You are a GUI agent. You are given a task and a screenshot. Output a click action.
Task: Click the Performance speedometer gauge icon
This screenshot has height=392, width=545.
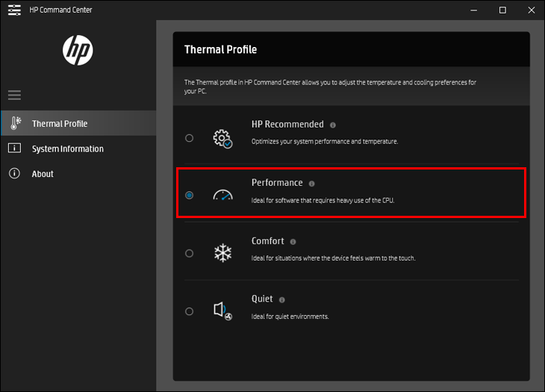222,195
